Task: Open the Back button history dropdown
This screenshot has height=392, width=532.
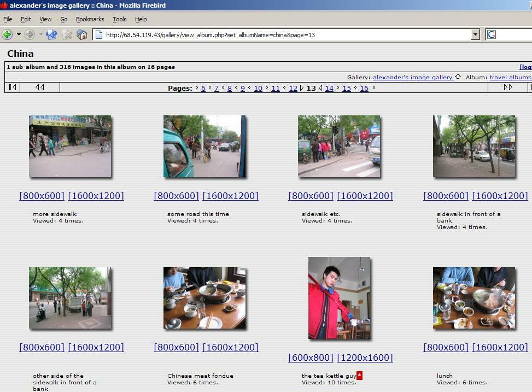Action: click(19, 34)
